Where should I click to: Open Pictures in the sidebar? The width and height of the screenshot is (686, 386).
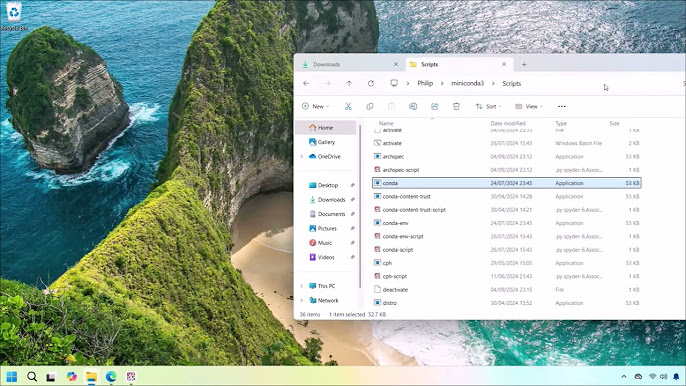[x=327, y=228]
